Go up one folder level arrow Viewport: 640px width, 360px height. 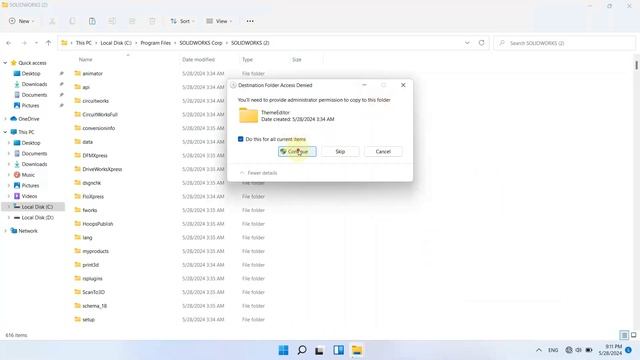49,43
